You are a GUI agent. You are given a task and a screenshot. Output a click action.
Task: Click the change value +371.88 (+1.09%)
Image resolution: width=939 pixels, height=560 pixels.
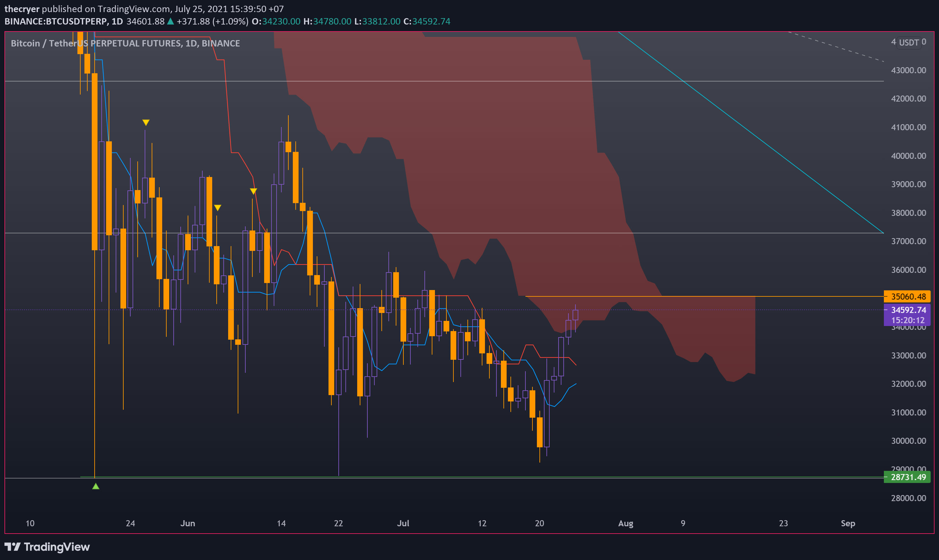(213, 21)
